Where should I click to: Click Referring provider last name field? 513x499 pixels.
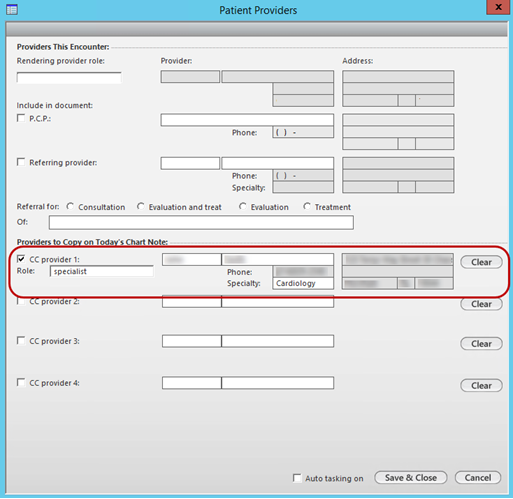pyautogui.click(x=278, y=163)
